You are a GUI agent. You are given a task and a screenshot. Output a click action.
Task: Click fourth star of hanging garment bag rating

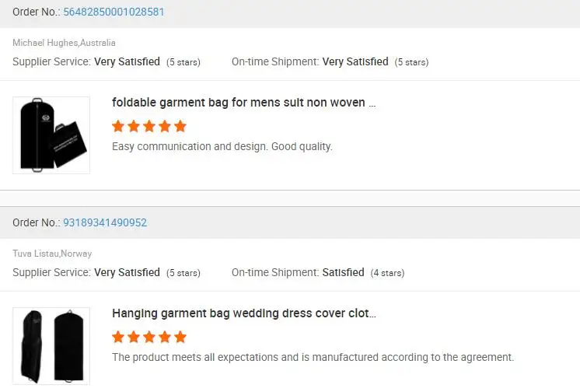pyautogui.click(x=165, y=337)
